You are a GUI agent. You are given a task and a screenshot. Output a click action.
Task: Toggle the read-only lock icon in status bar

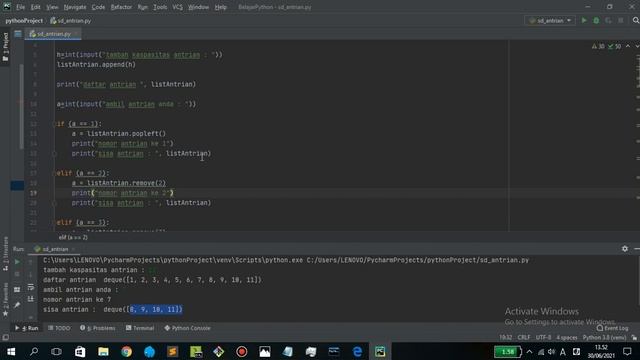[x=634, y=338]
